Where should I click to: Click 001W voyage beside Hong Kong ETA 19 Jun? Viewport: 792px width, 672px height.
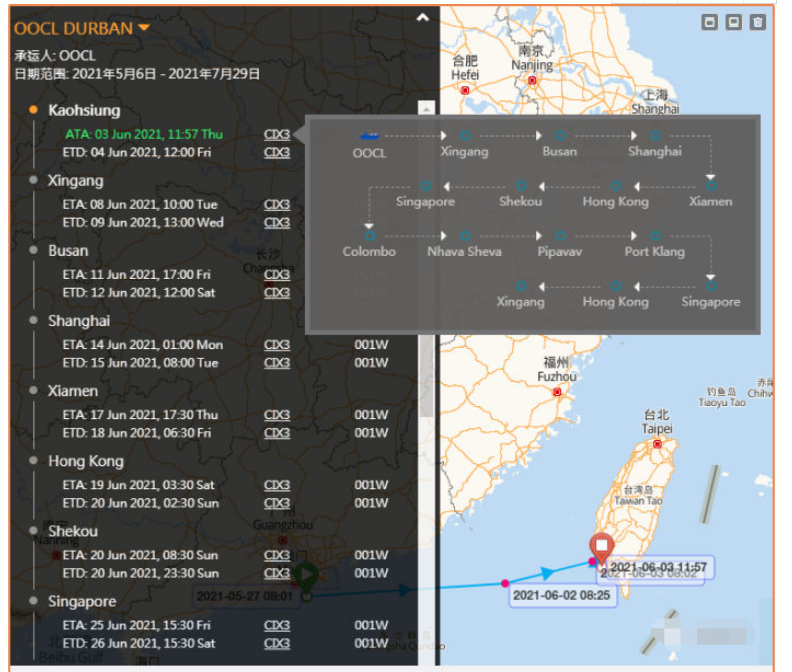pyautogui.click(x=371, y=485)
